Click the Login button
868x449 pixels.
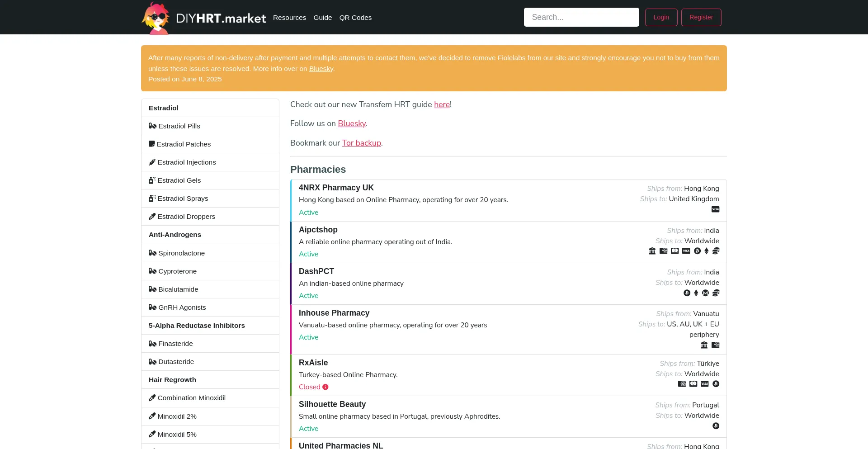661,17
